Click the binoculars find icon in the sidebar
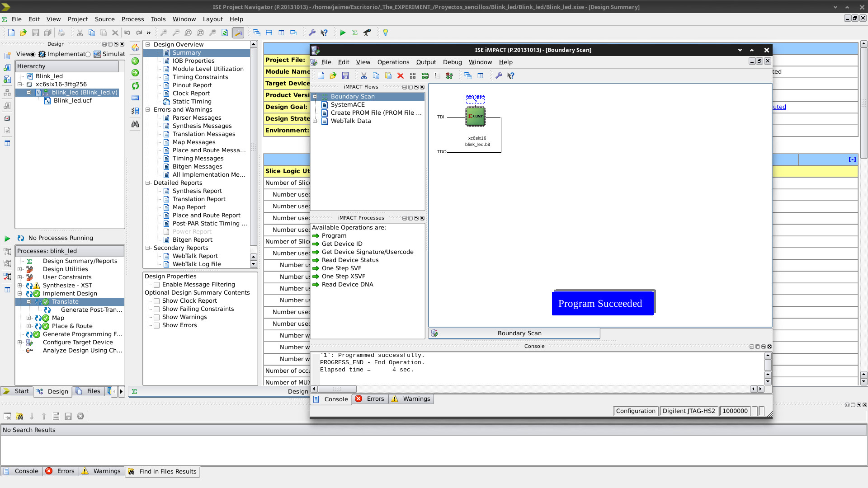This screenshot has width=868, height=488. coord(135,124)
